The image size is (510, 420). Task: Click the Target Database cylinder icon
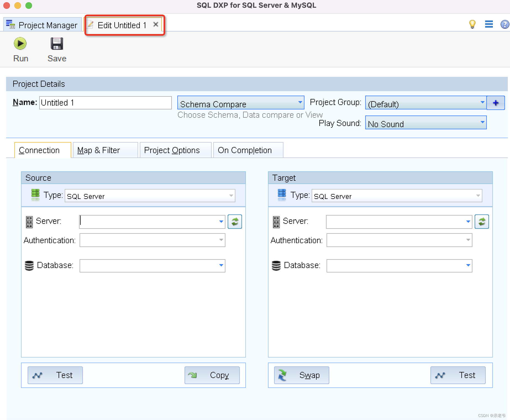[276, 266]
